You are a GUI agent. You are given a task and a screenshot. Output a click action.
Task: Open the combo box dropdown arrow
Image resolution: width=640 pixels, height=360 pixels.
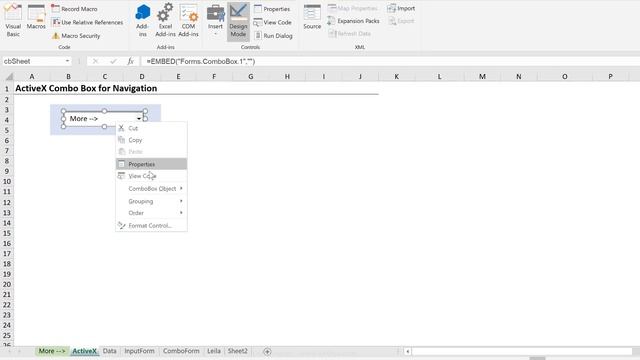pyautogui.click(x=139, y=119)
